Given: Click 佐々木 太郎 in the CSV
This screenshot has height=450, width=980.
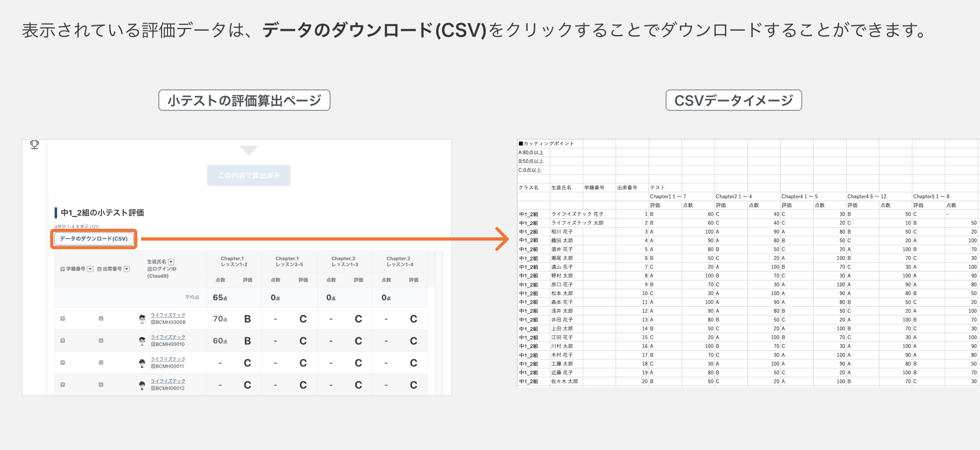Looking at the screenshot, I should (565, 382).
